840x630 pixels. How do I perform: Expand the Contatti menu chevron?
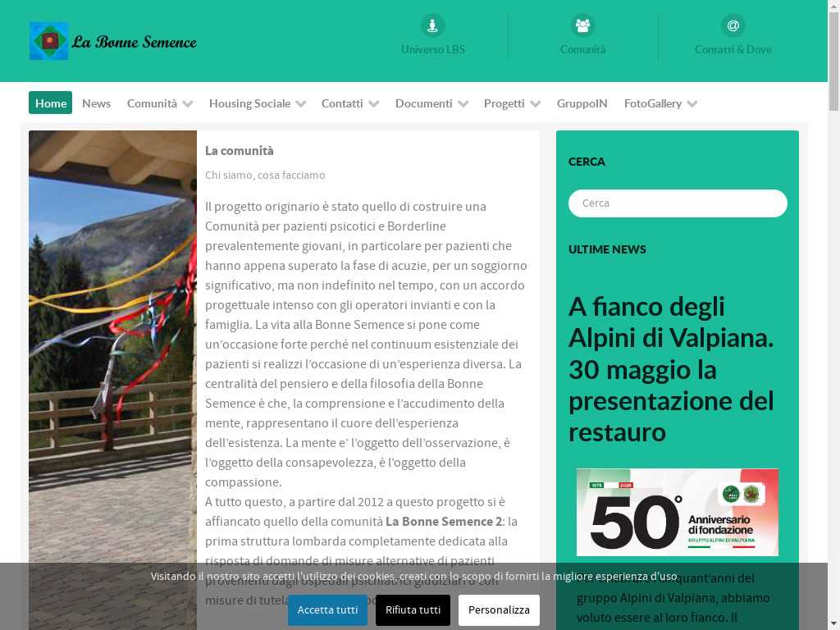[374, 104]
